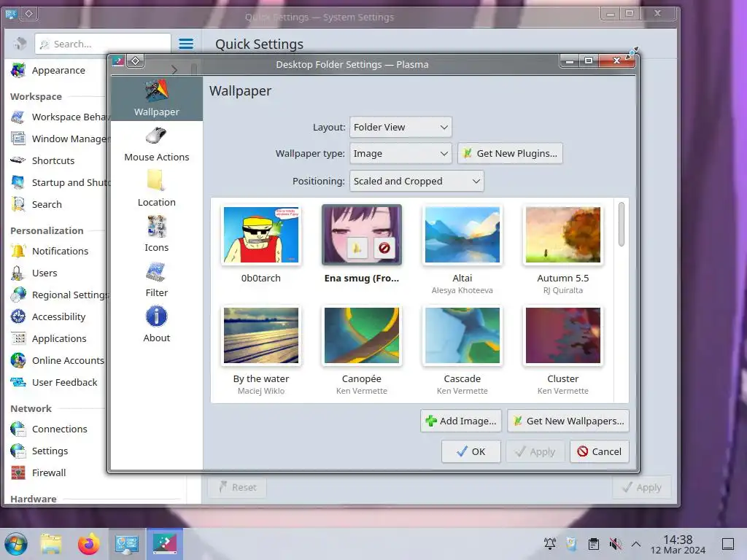
Task: Launch the file manager from taskbar
Action: point(51,544)
